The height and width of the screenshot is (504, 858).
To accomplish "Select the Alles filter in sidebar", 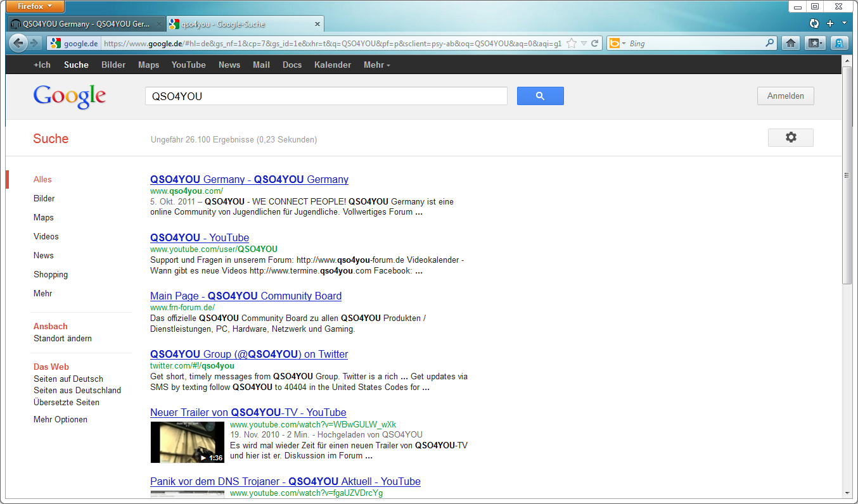I will pyautogui.click(x=42, y=179).
